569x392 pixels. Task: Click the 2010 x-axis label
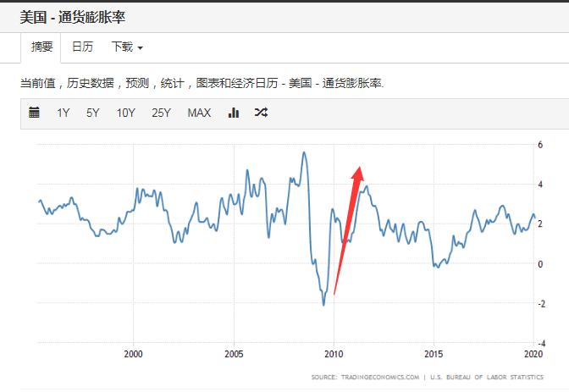pyautogui.click(x=334, y=354)
